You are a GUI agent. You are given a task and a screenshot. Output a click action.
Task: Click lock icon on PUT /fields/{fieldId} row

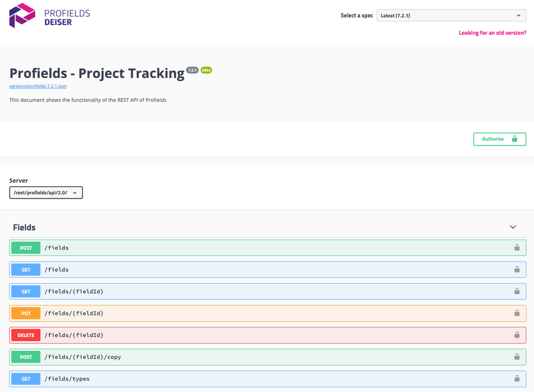tap(517, 313)
